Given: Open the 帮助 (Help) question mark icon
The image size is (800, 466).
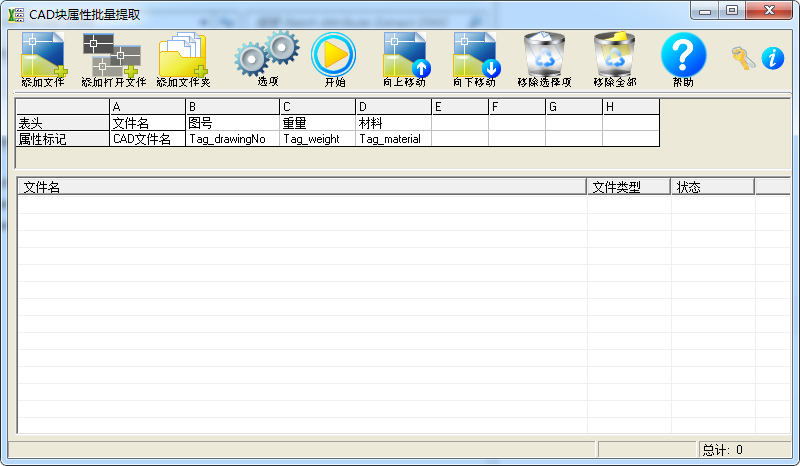Looking at the screenshot, I should point(683,56).
